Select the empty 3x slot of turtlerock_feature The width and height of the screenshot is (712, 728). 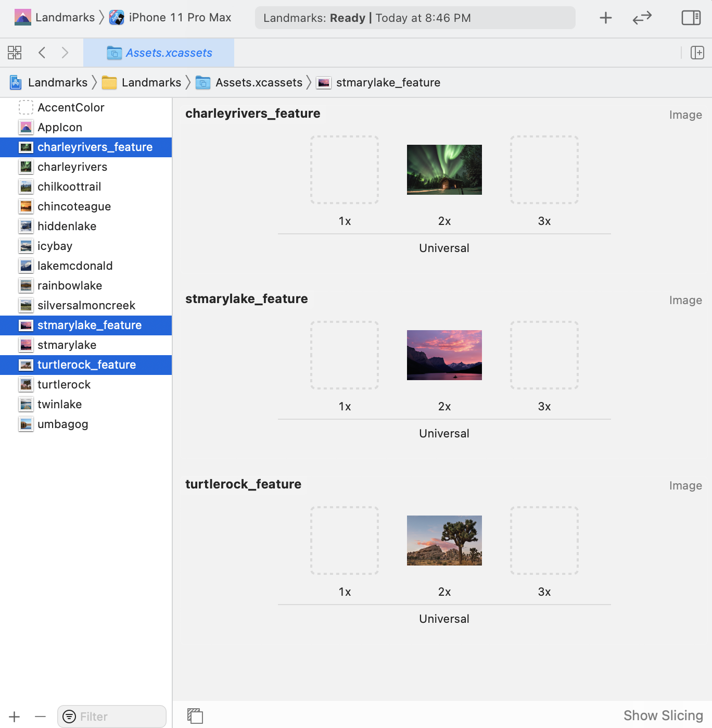coord(544,541)
